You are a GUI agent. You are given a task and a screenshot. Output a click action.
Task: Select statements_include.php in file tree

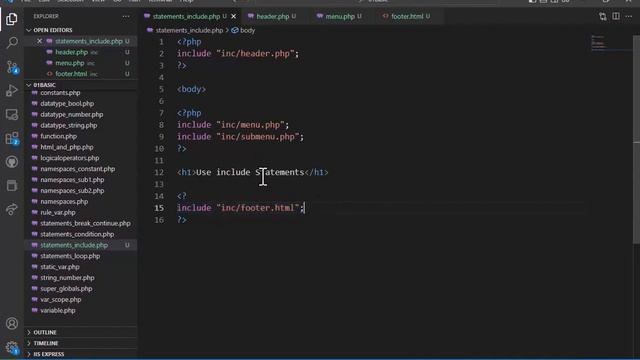[74, 245]
